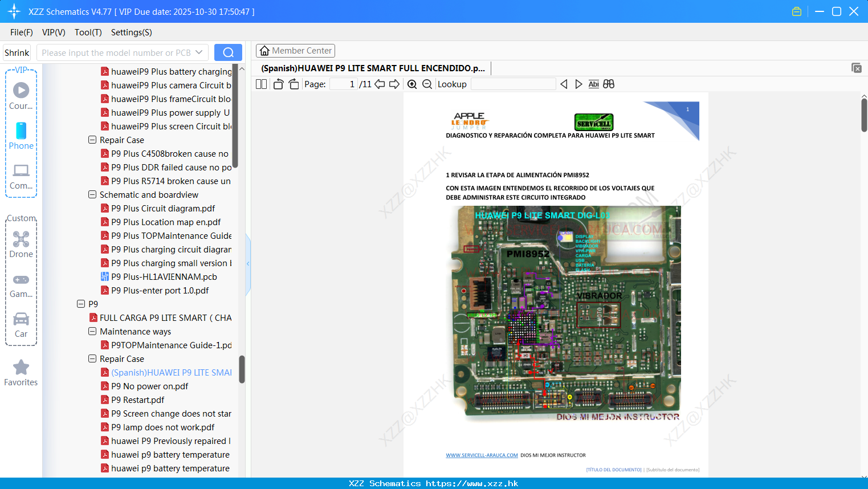This screenshot has width=868, height=489.
Task: Click the Shrink button
Action: (x=17, y=52)
